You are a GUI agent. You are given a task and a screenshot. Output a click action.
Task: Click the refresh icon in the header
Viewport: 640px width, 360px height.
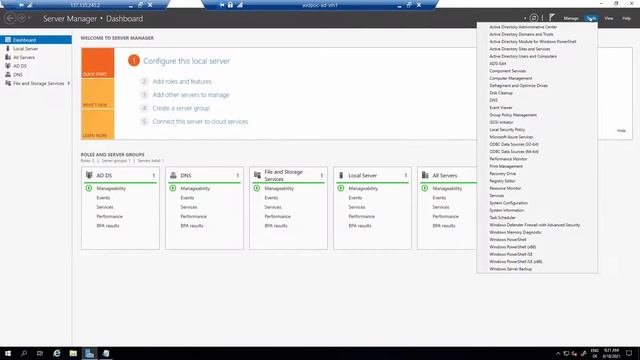coord(533,18)
